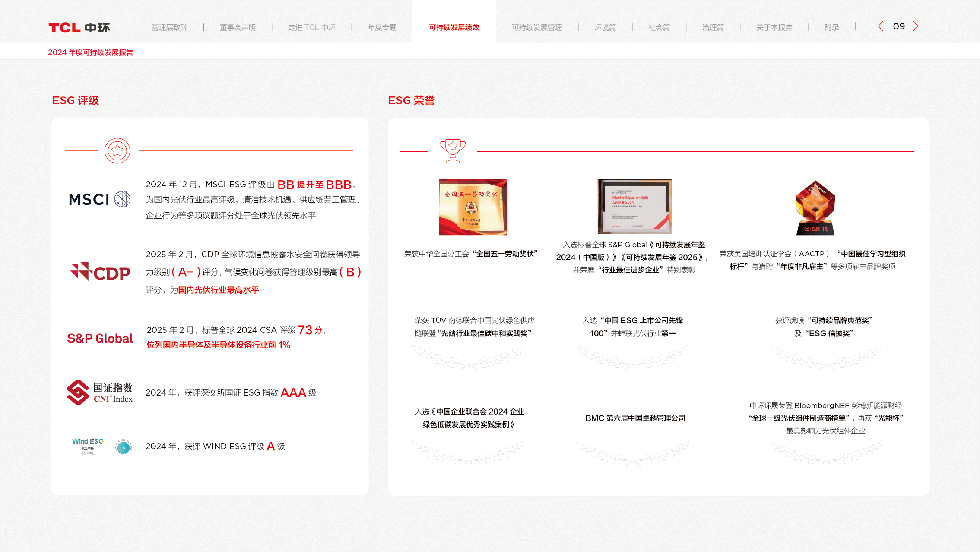Image resolution: width=980 pixels, height=552 pixels.
Task: Click the 国证指数 CNI Index logo
Action: point(100,392)
